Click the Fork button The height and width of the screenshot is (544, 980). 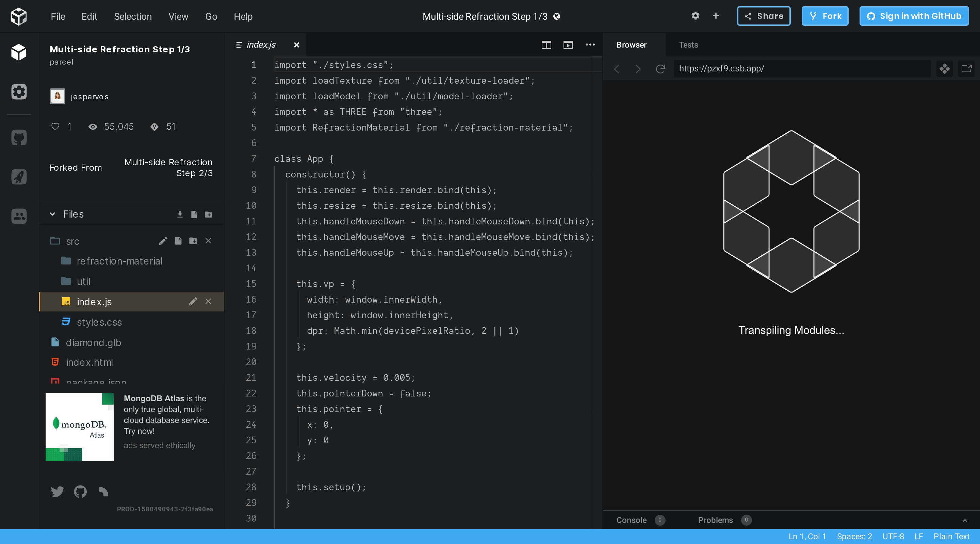pos(825,16)
